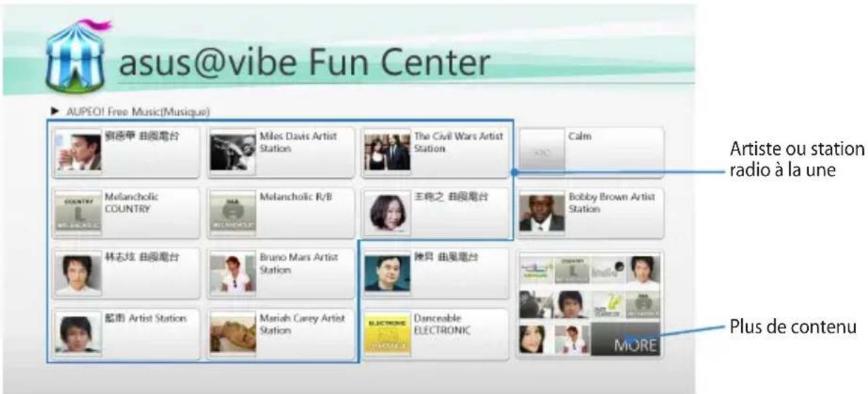Open the Bruno Mars Artist Station tile
Viewport: 868px width, 394px height.
pos(282,273)
